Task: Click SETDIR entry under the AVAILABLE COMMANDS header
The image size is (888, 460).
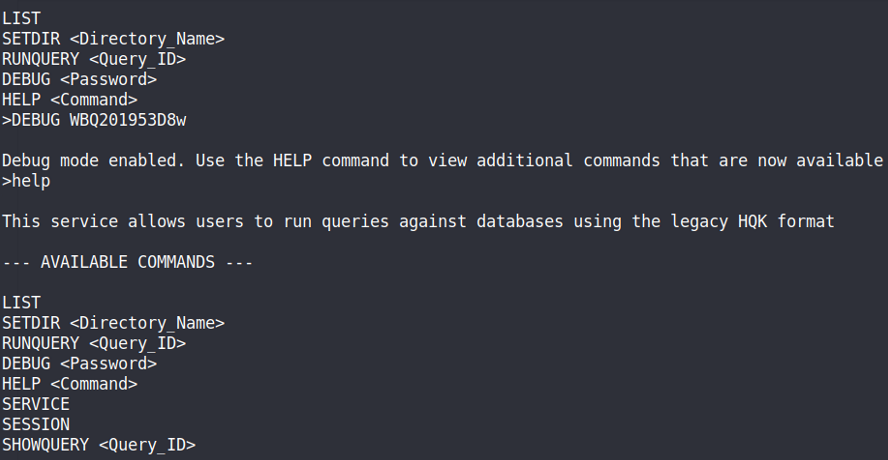Action: pyautogui.click(x=113, y=323)
